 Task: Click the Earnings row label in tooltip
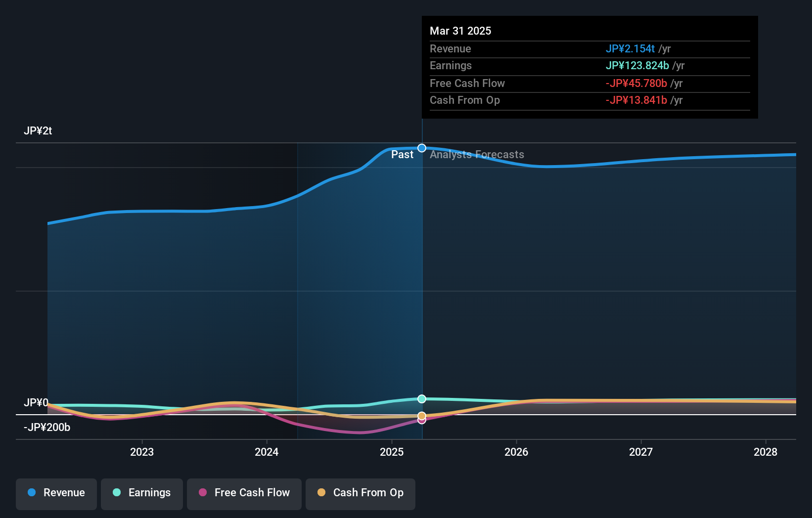(451, 66)
